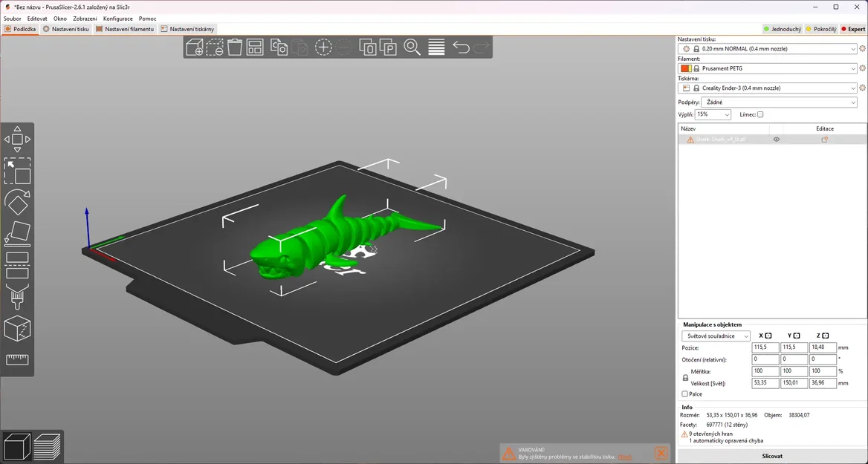The width and height of the screenshot is (868, 464).
Task: Click the edit icon for Shark model row
Action: 824,140
